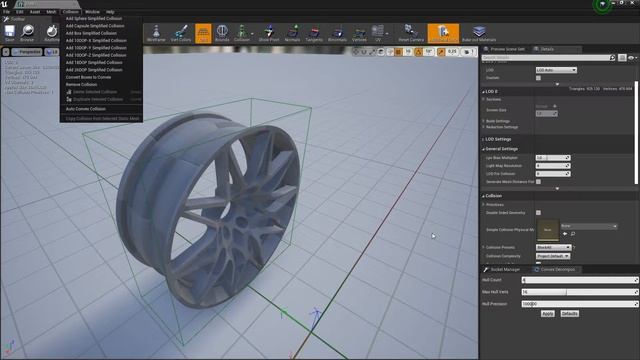This screenshot has width=640, height=360.
Task: Click the Max Hull Verts slider
Action: click(x=580, y=292)
